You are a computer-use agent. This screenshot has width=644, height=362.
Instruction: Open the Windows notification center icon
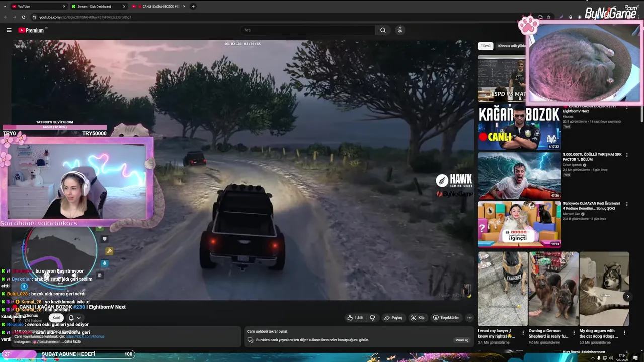pyautogui.click(x=636, y=358)
